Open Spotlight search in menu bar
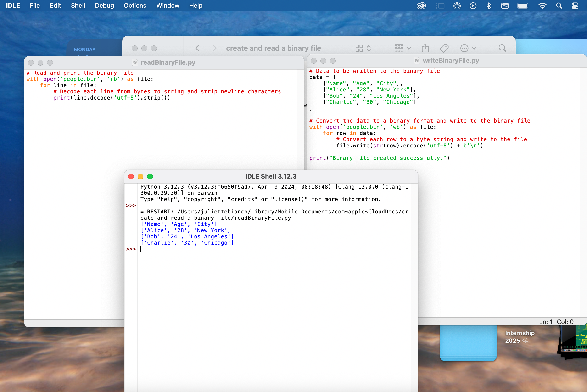587x392 pixels. [559, 6]
